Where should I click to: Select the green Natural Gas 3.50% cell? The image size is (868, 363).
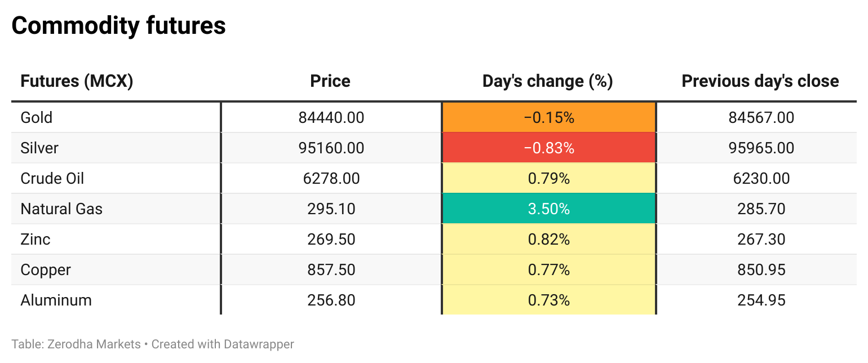tap(548, 209)
